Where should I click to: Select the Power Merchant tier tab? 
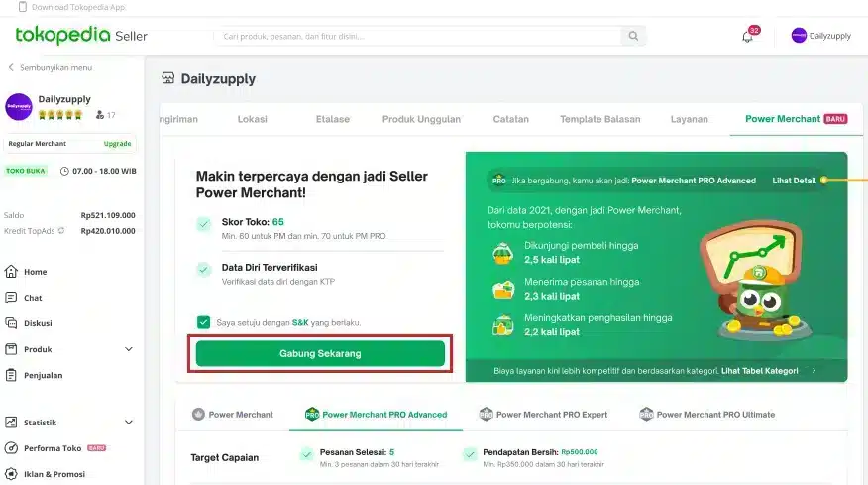pyautogui.click(x=233, y=414)
